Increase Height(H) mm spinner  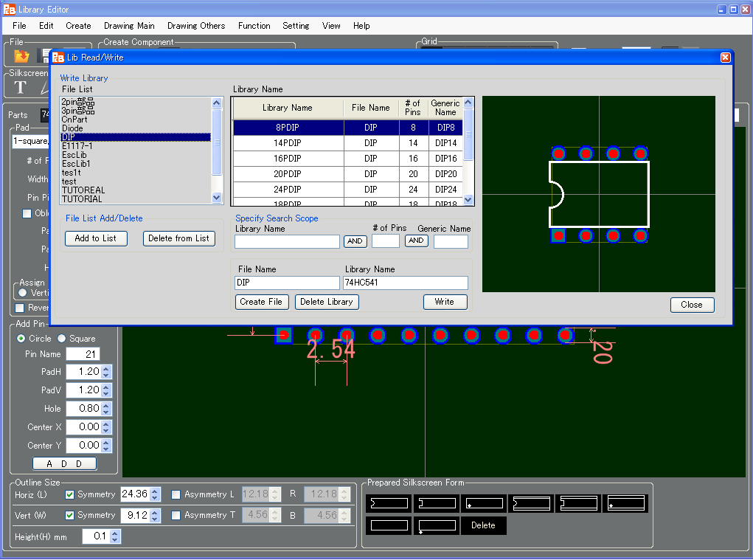[x=115, y=533]
